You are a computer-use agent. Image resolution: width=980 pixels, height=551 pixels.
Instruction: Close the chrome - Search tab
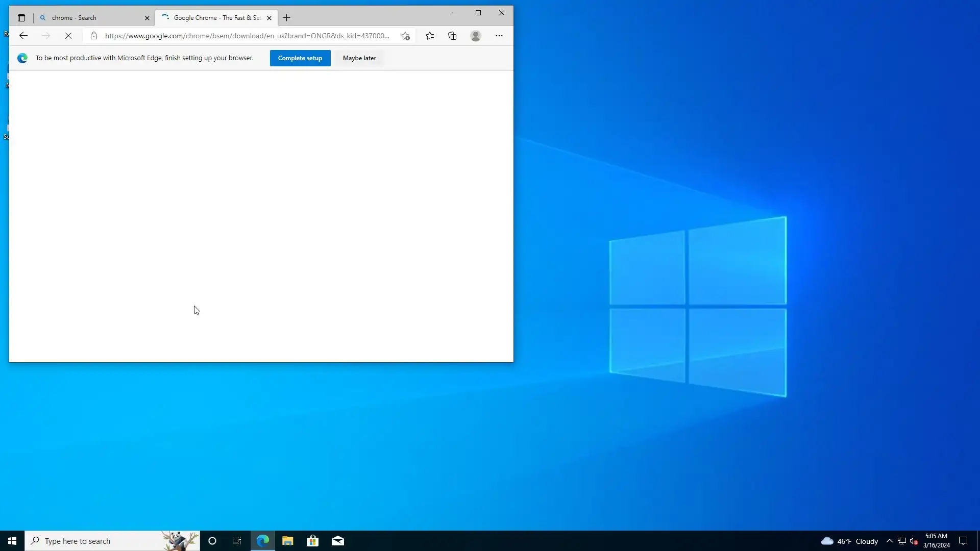(147, 18)
